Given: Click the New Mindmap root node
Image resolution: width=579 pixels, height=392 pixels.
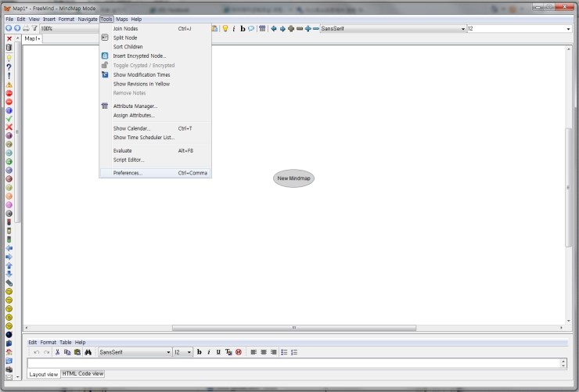Looking at the screenshot, I should pos(294,178).
